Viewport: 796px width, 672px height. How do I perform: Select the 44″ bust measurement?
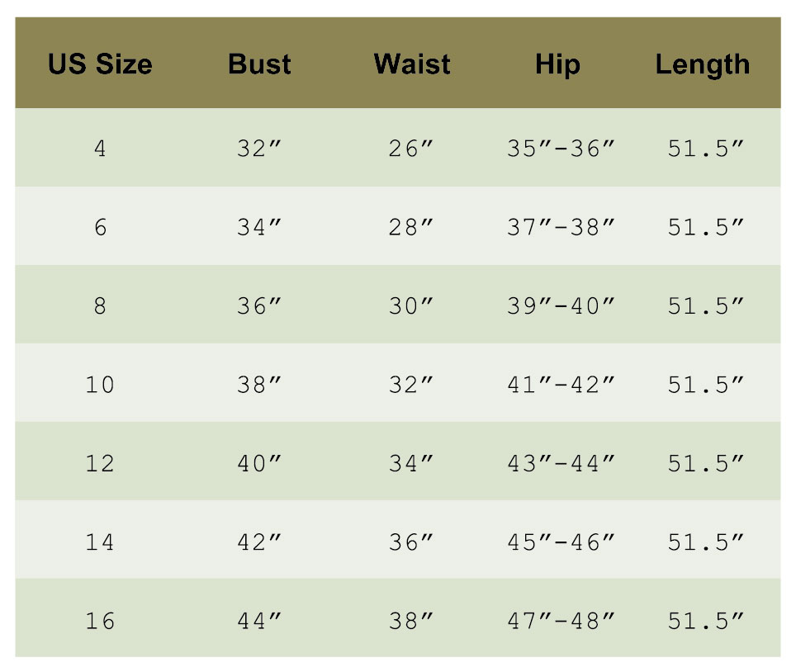click(259, 621)
